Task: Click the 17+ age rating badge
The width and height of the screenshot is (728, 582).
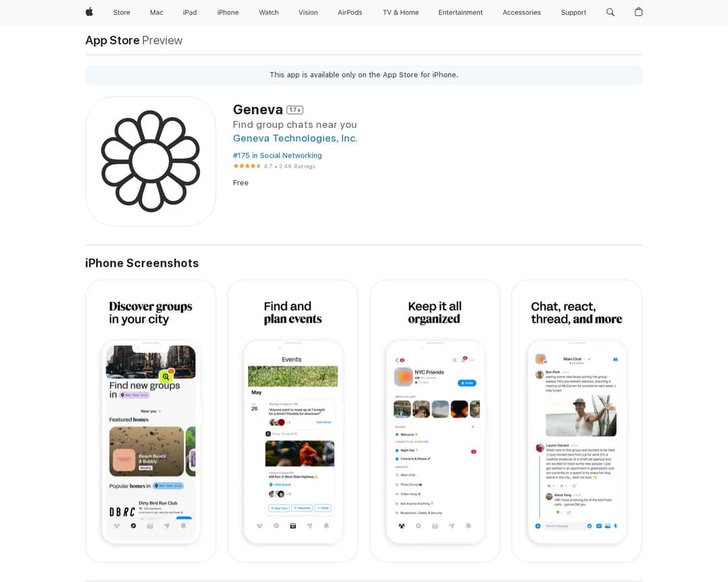Action: 295,110
